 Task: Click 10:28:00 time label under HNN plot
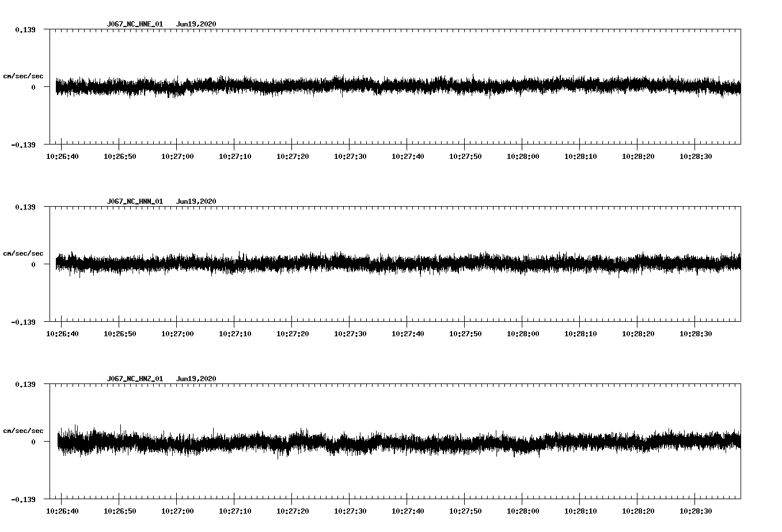[x=523, y=334]
